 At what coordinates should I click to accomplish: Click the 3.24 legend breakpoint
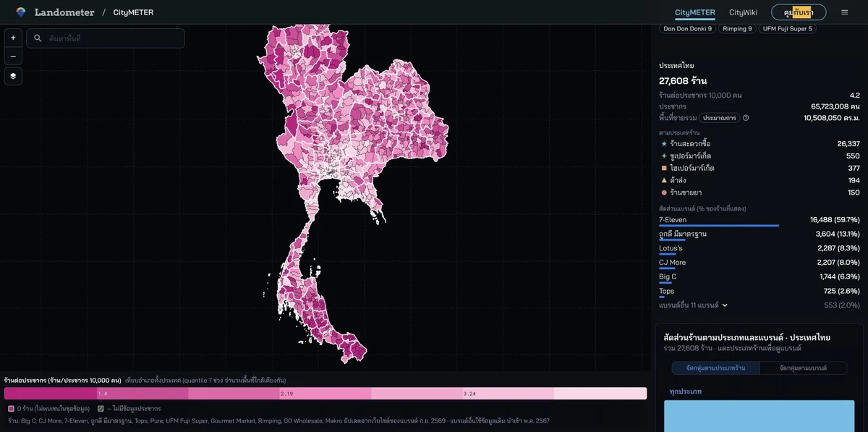pos(469,394)
